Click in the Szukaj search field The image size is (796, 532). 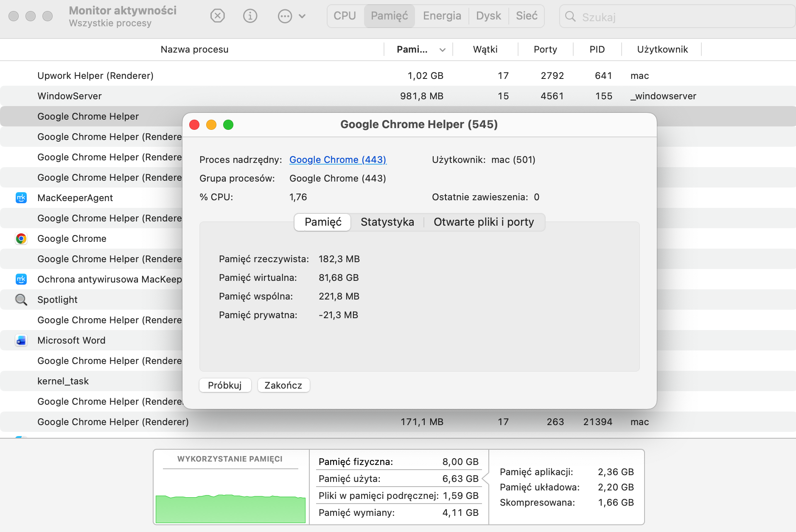click(x=677, y=17)
